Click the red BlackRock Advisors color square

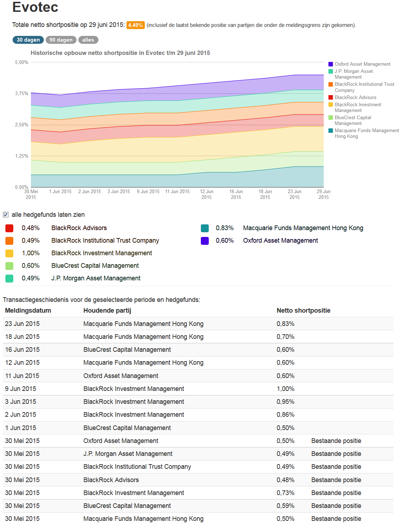tap(9, 228)
